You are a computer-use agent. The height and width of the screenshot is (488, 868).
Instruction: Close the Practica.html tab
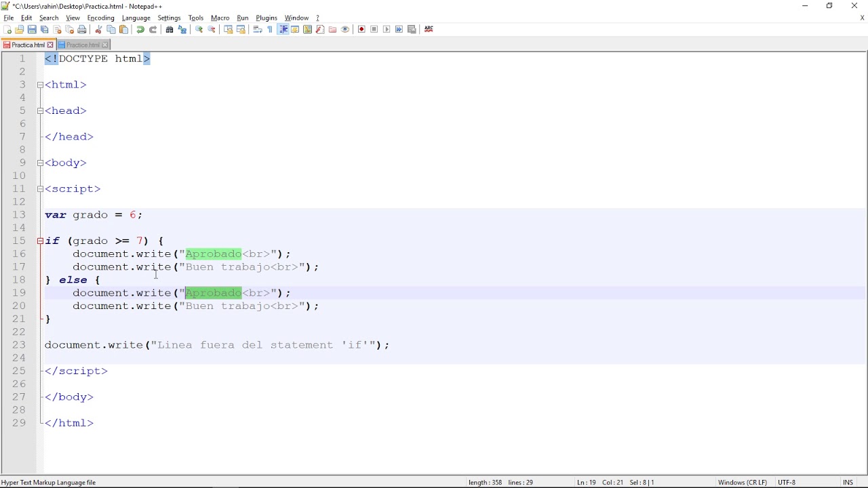[50, 45]
